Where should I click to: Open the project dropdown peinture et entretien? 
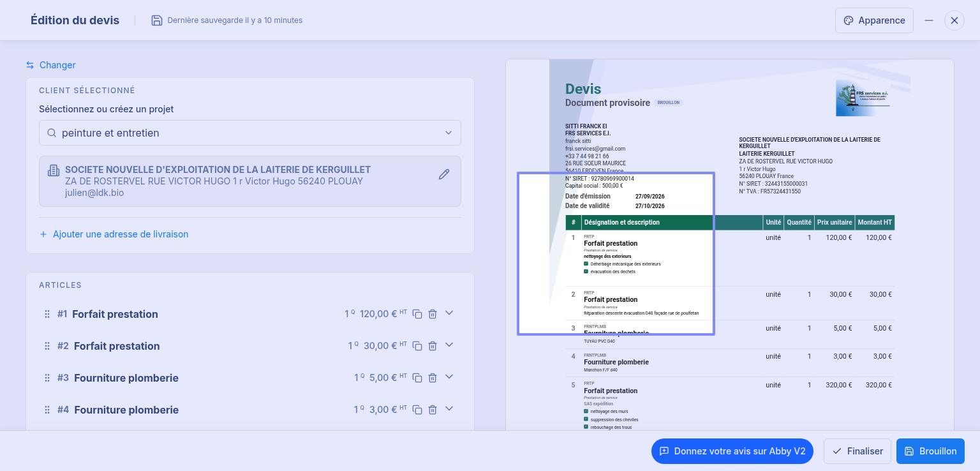tap(250, 133)
